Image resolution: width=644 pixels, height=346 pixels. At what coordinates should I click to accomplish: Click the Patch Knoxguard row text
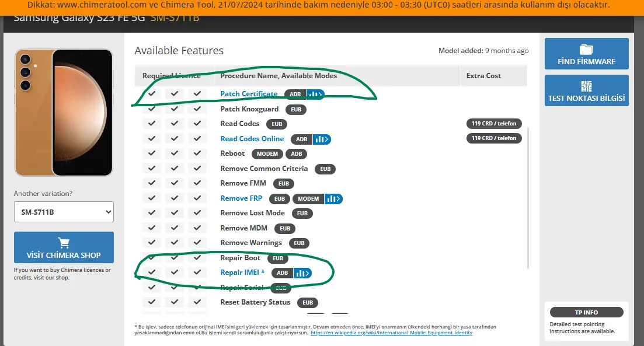tap(249, 109)
